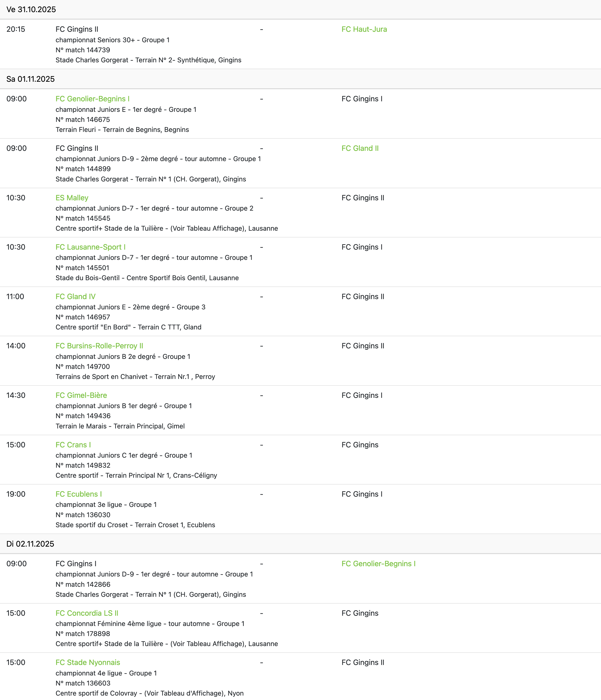This screenshot has height=700, width=601.
Task: Open the FC Bursins-Rolle-Perroy II link
Action: pos(99,346)
